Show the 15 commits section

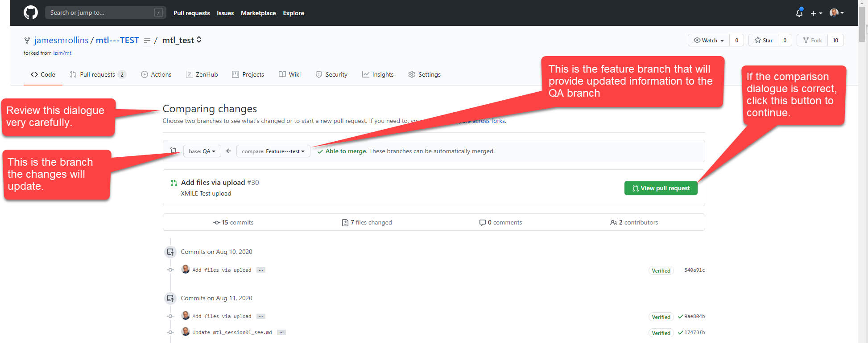point(233,222)
